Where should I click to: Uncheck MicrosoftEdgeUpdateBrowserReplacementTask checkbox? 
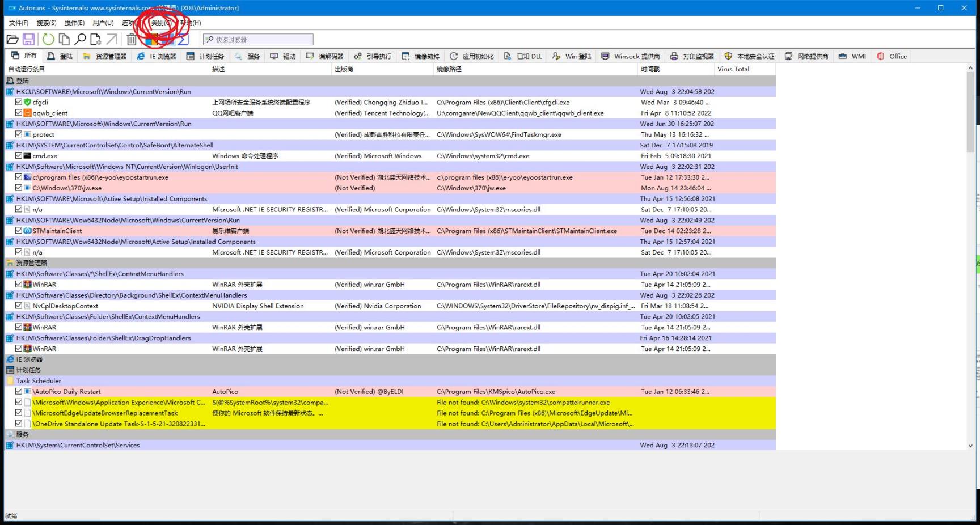pos(19,413)
